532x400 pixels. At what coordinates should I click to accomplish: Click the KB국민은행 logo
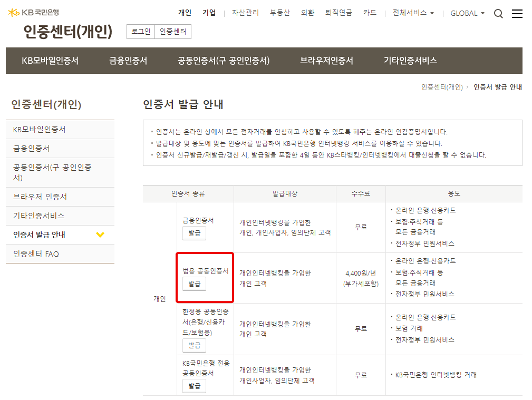pyautogui.click(x=33, y=13)
